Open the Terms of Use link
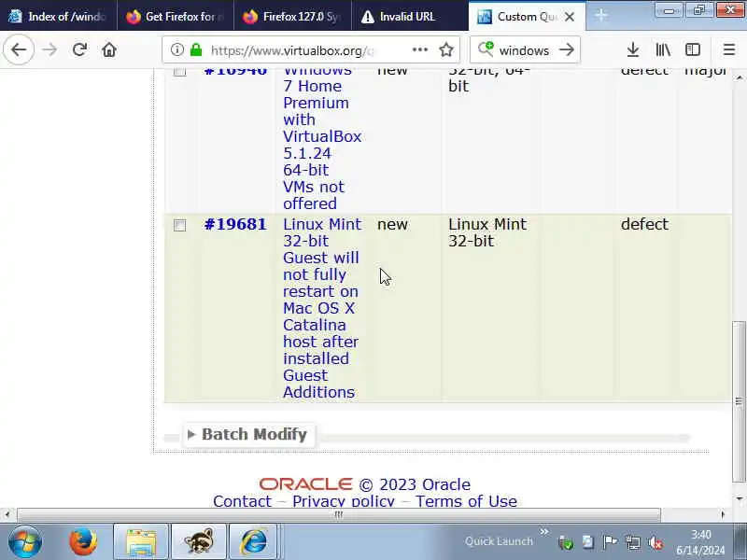 [466, 501]
